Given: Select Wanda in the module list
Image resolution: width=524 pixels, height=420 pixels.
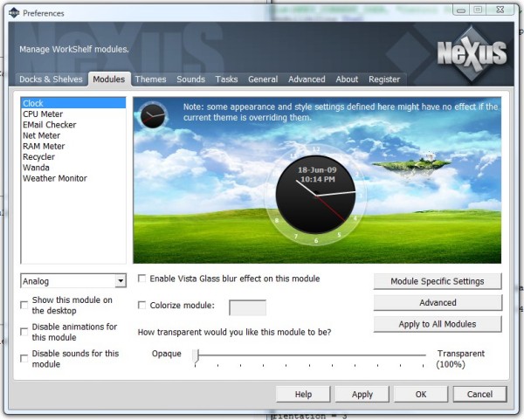Looking at the screenshot, I should click(73, 168).
